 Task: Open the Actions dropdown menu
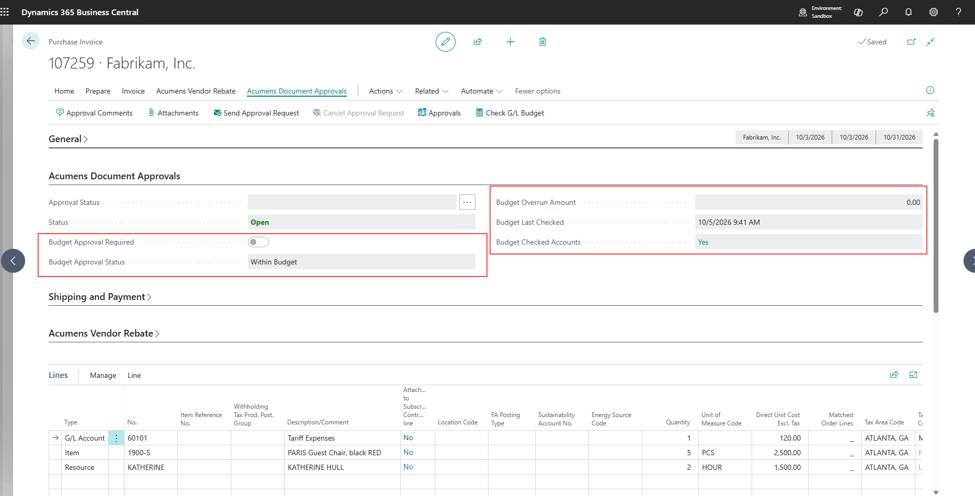(x=386, y=91)
